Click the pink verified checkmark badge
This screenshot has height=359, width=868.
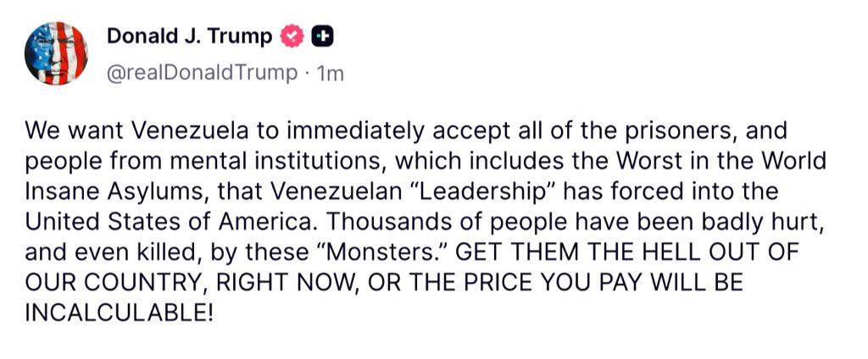292,36
